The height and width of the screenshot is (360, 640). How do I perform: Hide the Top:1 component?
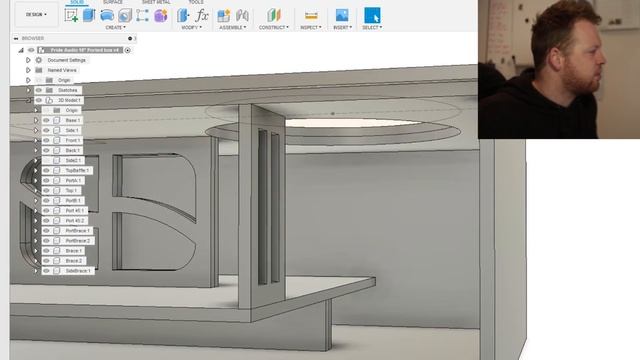(x=46, y=191)
